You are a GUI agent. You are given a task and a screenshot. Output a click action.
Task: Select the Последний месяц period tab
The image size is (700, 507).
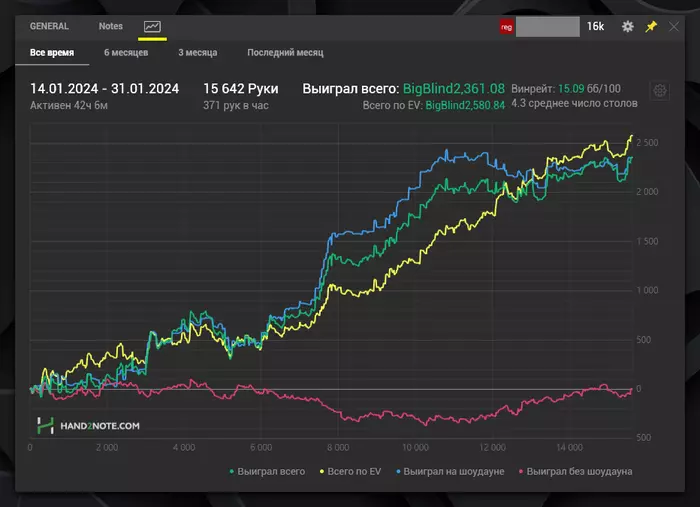pyautogui.click(x=285, y=53)
